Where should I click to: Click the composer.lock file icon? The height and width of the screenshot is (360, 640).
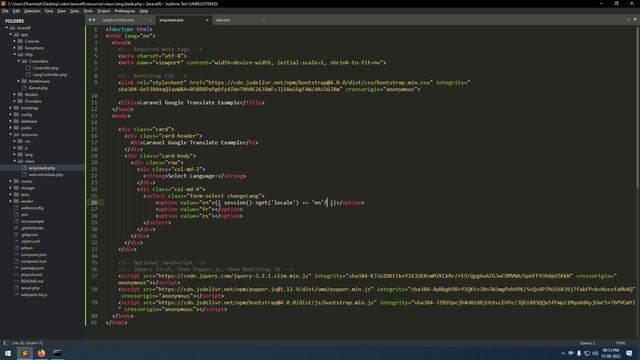(16, 261)
